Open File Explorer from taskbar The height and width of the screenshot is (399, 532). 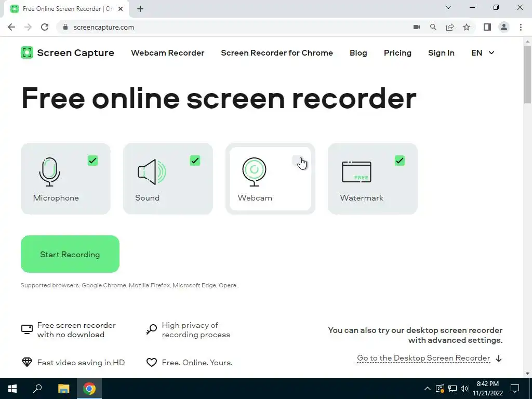(63, 389)
